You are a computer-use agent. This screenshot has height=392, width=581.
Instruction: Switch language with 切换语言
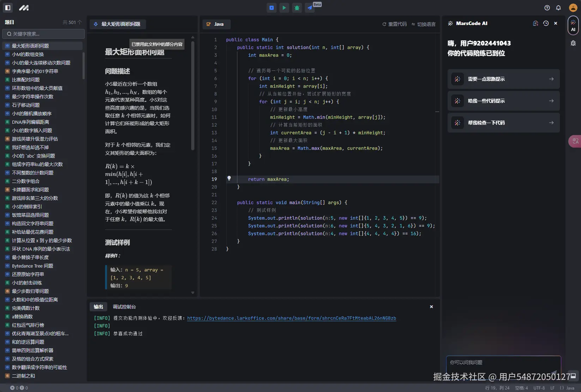click(423, 24)
